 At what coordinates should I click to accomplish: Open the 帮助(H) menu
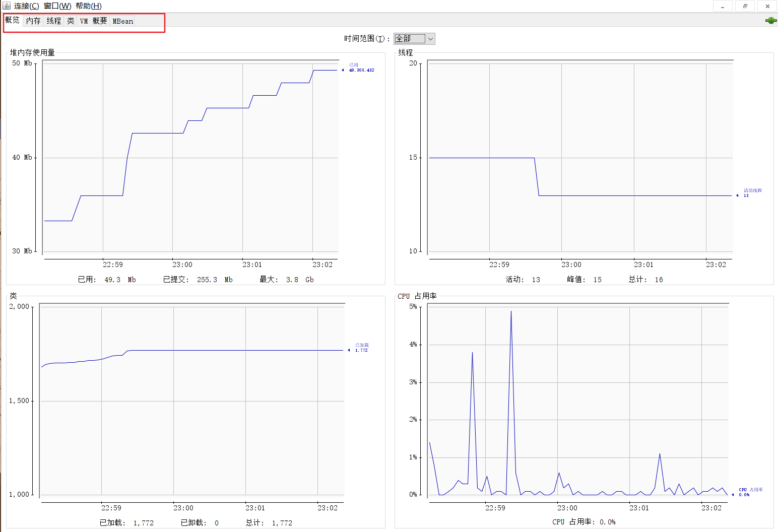point(89,6)
